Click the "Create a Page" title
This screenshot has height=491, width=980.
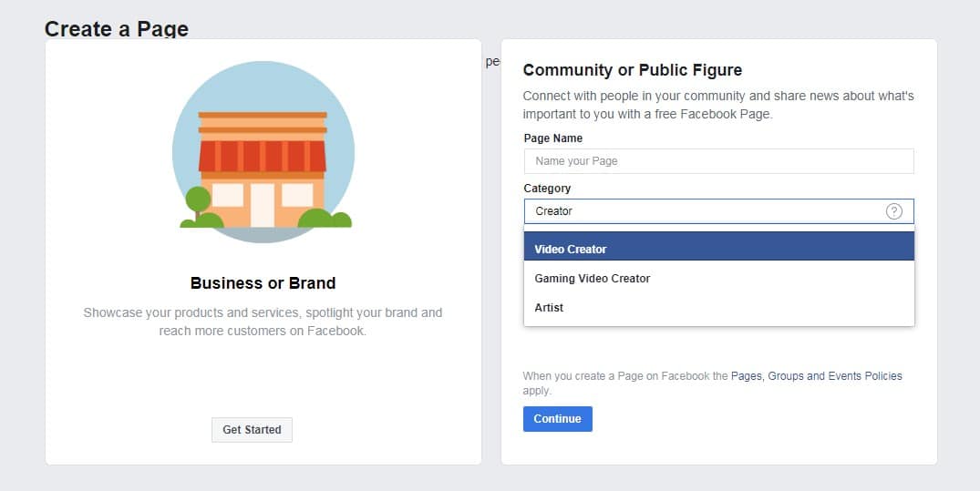117,29
